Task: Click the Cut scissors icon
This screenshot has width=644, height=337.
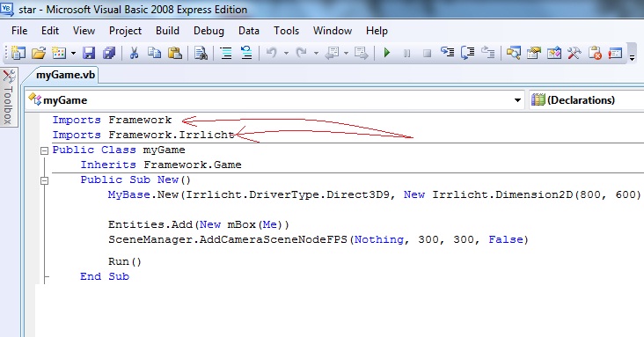Action: [x=134, y=53]
